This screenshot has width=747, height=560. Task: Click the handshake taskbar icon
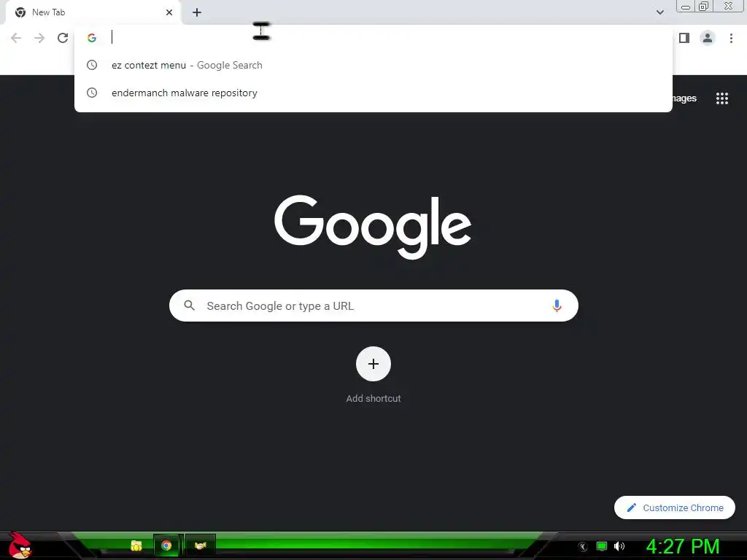pyautogui.click(x=200, y=545)
